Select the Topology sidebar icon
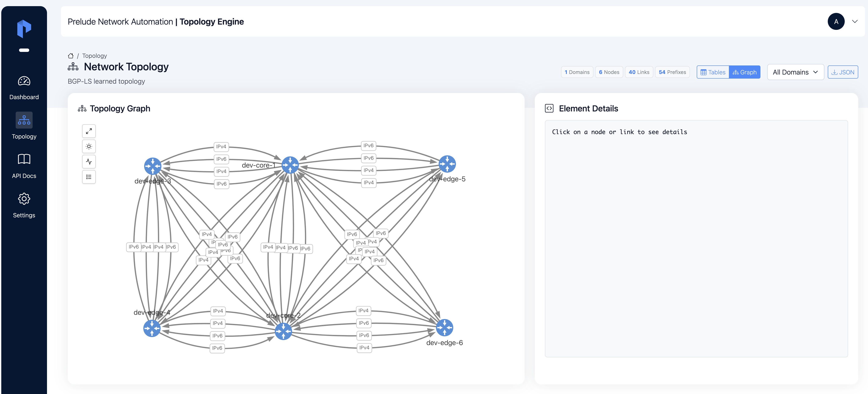Viewport: 868px width, 394px height. click(24, 120)
